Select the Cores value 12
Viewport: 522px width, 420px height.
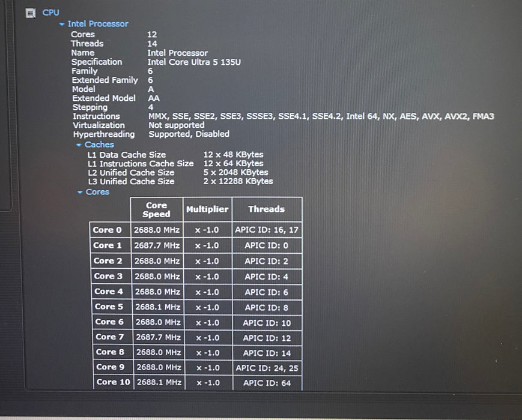(152, 35)
